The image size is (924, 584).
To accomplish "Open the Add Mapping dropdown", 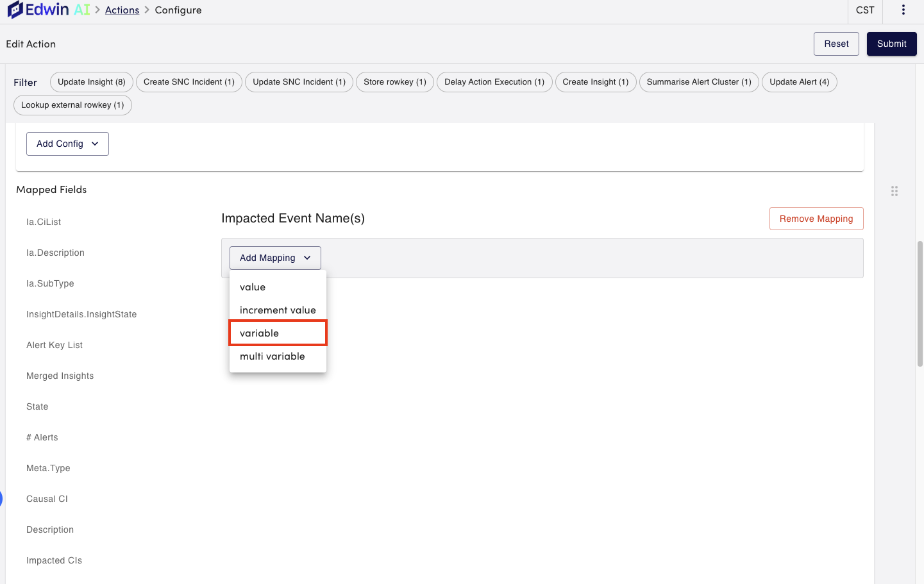I will tap(275, 257).
